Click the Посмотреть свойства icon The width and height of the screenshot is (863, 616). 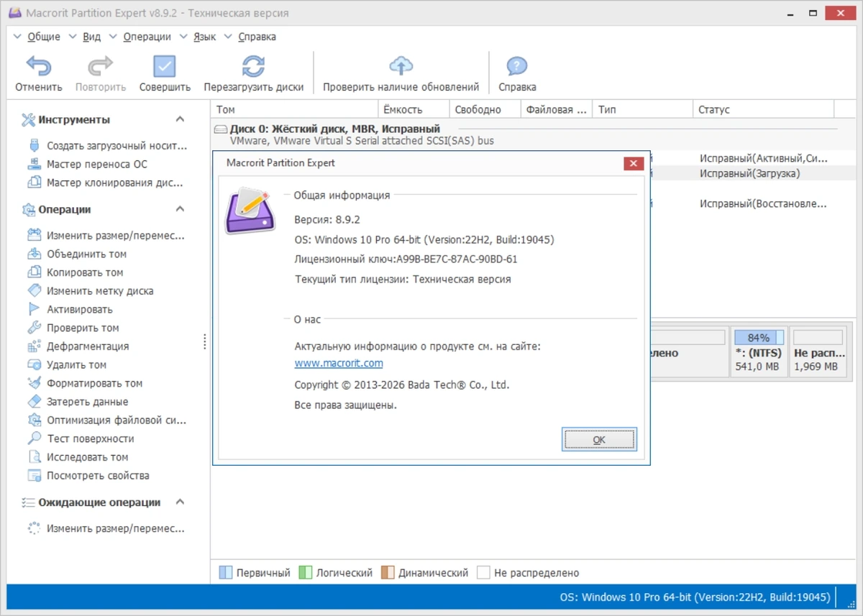[34, 475]
